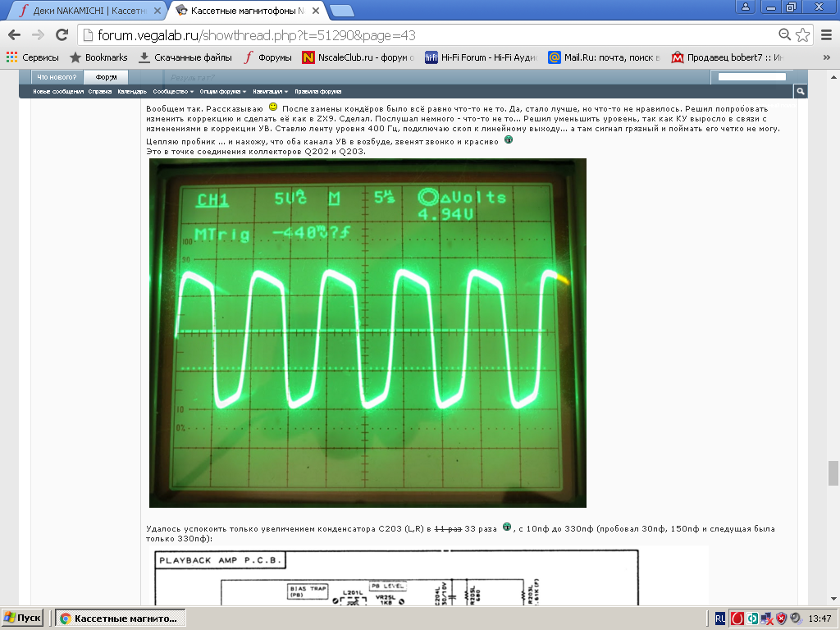Screen dimensions: 840x630
Task: Open the Скачанные файлы bookmark
Action: click(x=185, y=57)
